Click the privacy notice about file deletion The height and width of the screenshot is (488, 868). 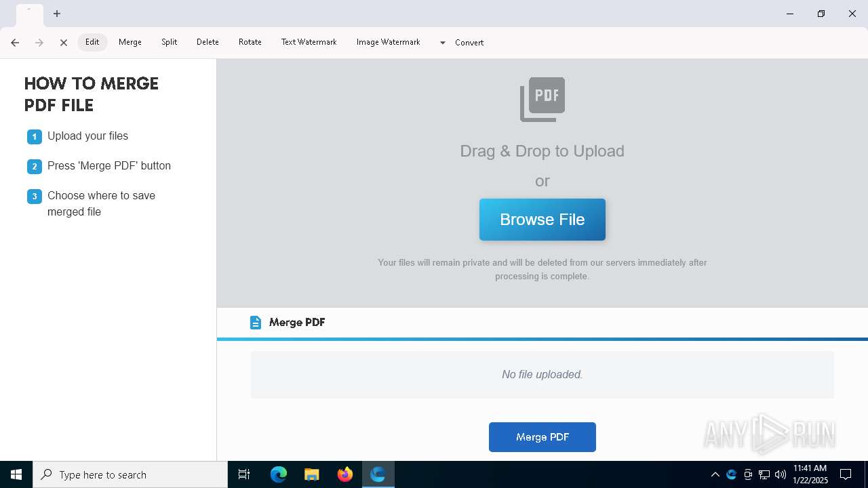tap(542, 269)
